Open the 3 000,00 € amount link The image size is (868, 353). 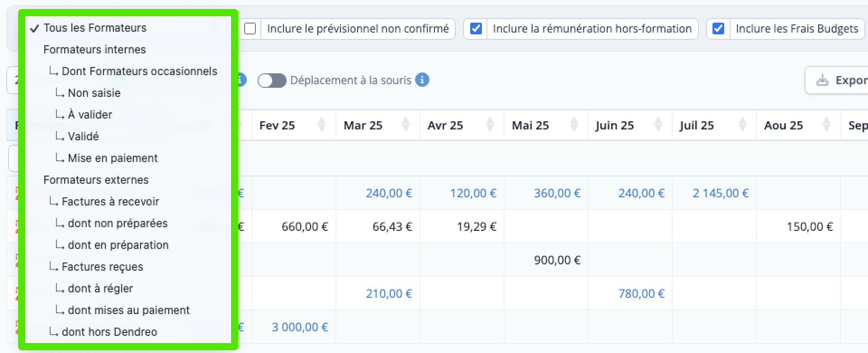click(300, 327)
